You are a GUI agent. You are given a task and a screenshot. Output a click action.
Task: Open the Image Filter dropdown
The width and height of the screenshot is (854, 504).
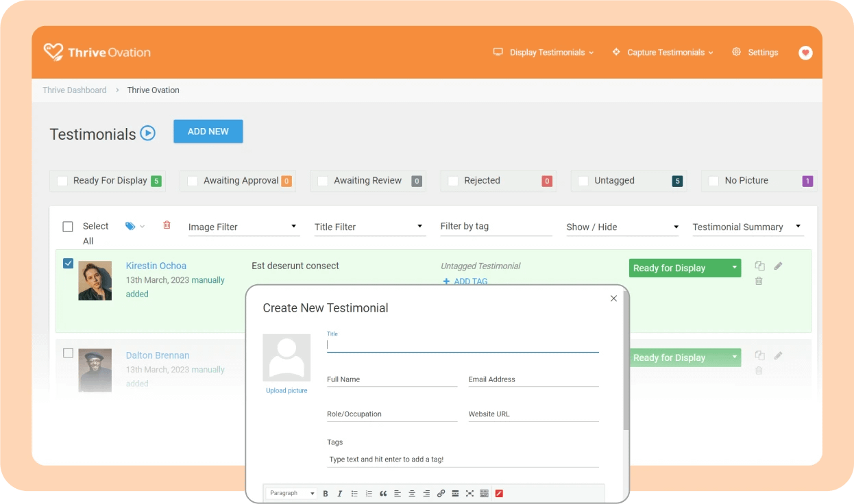point(243,226)
